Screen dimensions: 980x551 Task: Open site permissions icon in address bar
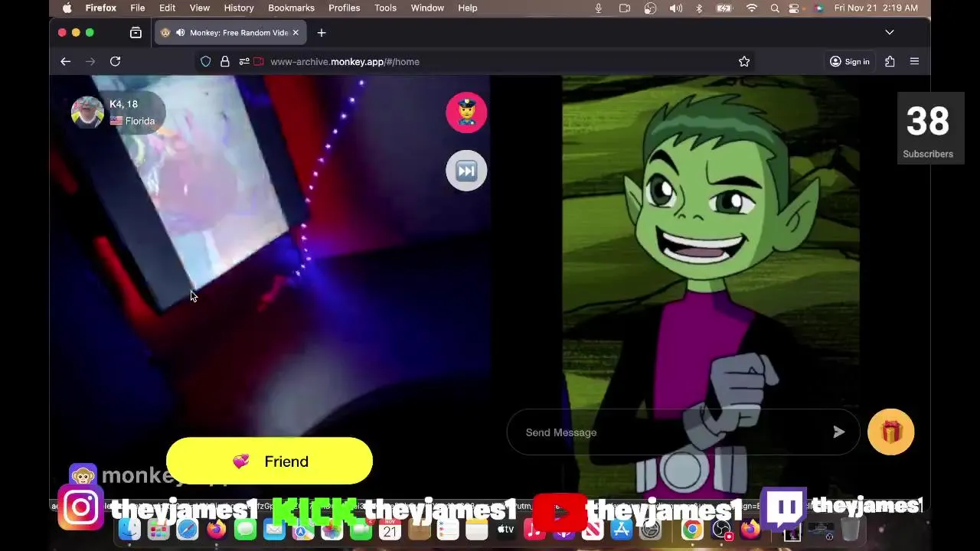tap(244, 61)
